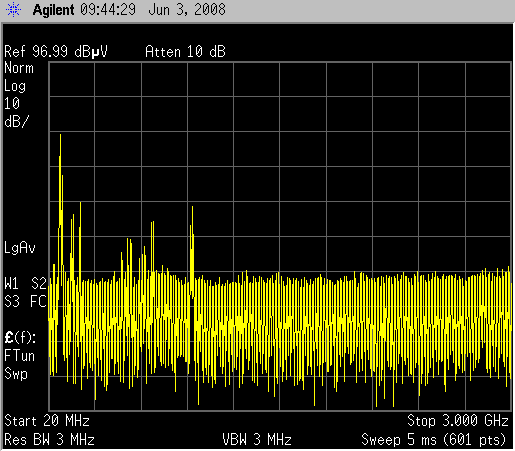Click the Stop 3.000 GHz frequency
This screenshot has height=451, width=515.
coord(458,421)
